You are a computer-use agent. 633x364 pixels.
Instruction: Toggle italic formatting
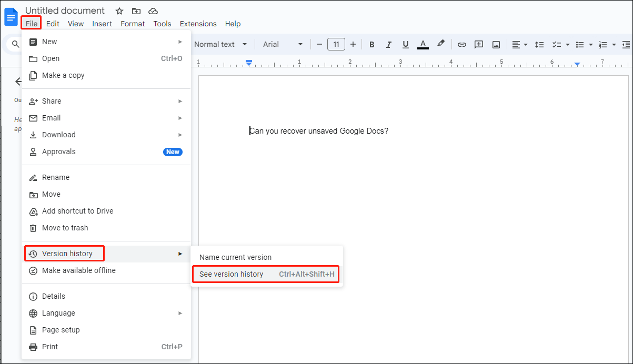(388, 44)
